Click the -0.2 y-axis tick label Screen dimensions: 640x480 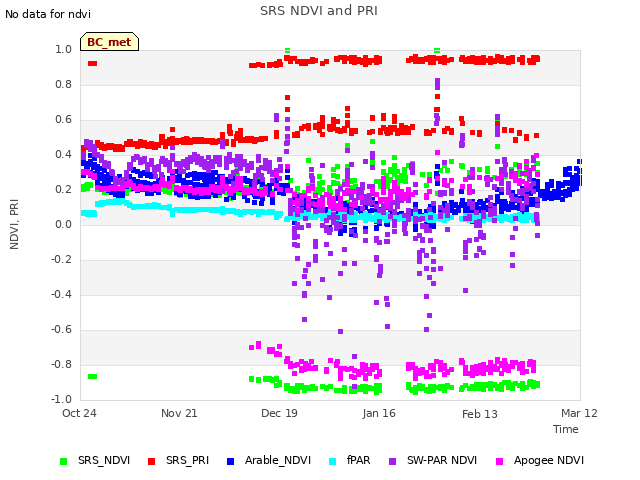tap(61, 260)
